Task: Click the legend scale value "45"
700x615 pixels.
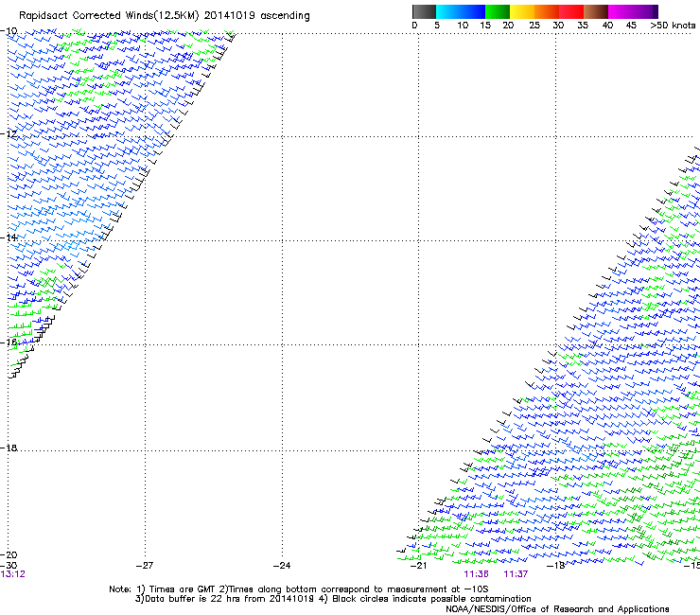Action: pyautogui.click(x=631, y=26)
